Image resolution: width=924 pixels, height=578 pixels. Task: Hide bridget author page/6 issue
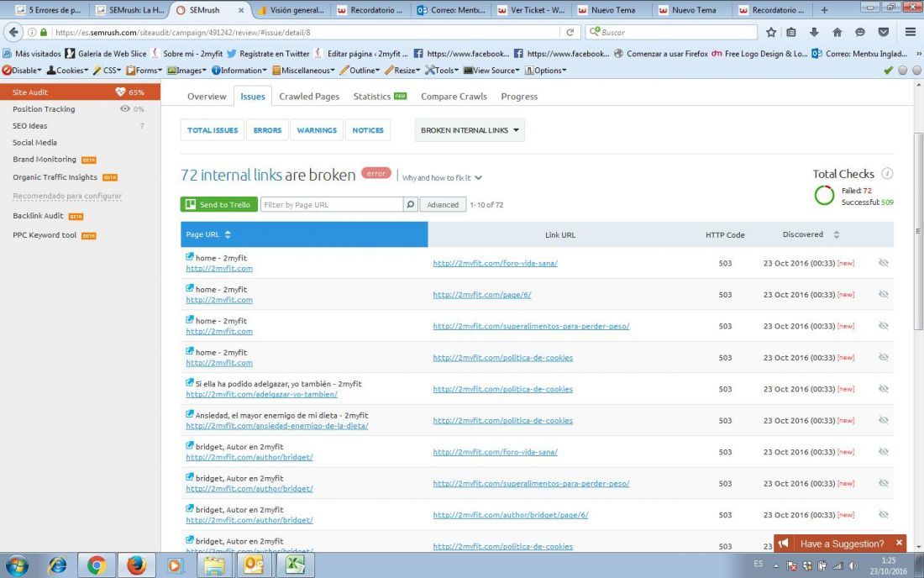point(884,514)
